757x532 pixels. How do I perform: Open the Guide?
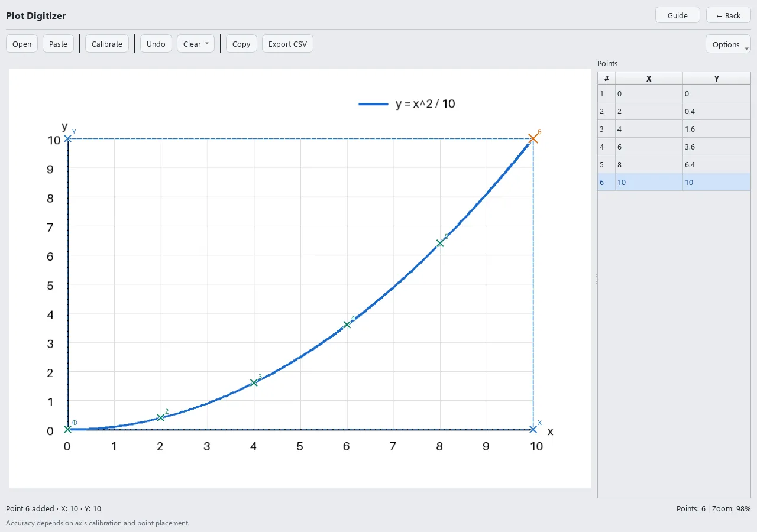[678, 15]
